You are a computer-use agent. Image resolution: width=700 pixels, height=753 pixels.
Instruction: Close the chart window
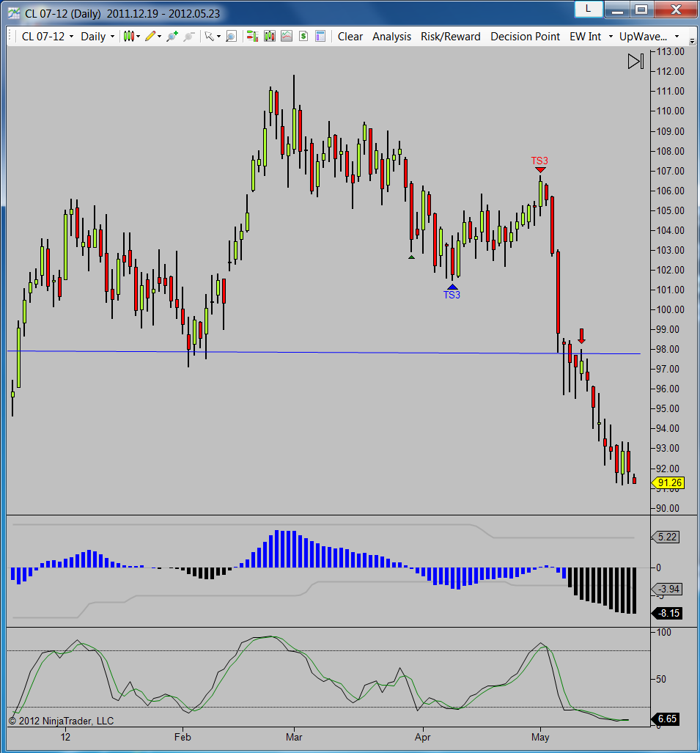pyautogui.click(x=676, y=9)
